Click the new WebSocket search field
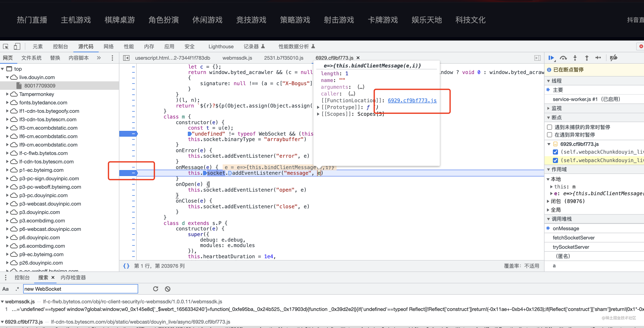This screenshot has height=328, width=644. tap(80, 289)
